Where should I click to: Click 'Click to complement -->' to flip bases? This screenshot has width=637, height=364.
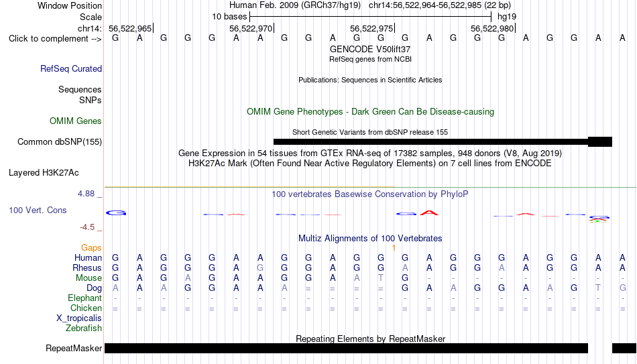coord(55,39)
